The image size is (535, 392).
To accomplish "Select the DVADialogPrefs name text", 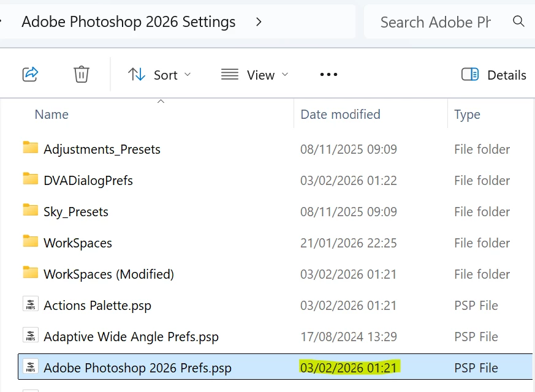I will click(x=88, y=181).
